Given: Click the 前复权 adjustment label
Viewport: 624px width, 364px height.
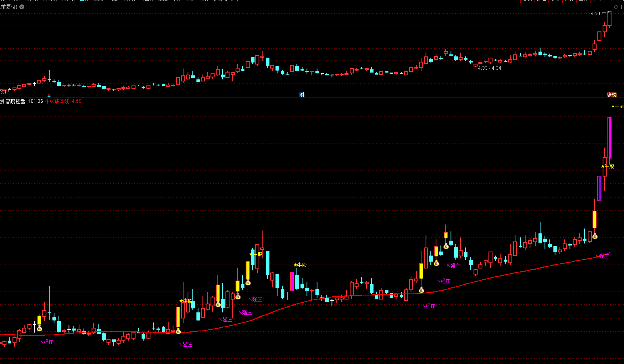Looking at the screenshot, I should coord(9,7).
